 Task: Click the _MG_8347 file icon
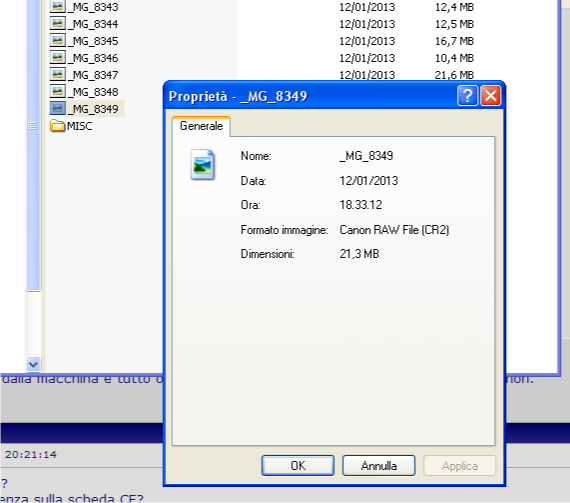click(57, 74)
